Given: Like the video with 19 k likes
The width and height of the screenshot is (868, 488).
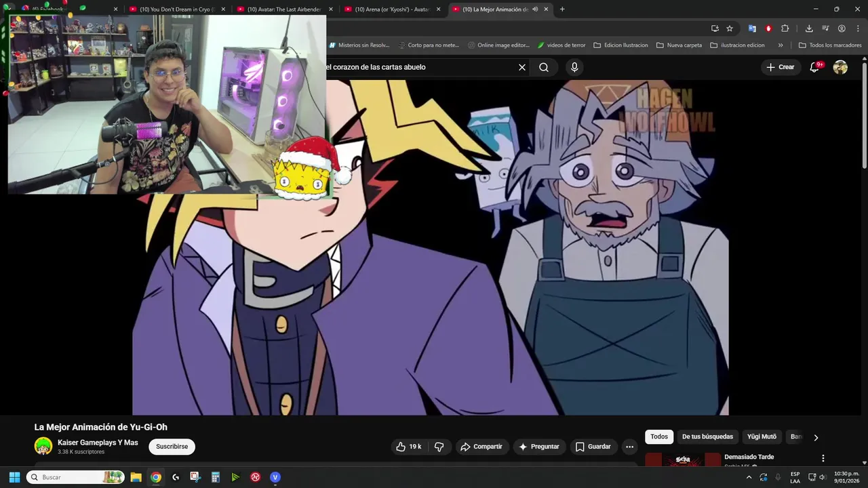Looking at the screenshot, I should [409, 447].
